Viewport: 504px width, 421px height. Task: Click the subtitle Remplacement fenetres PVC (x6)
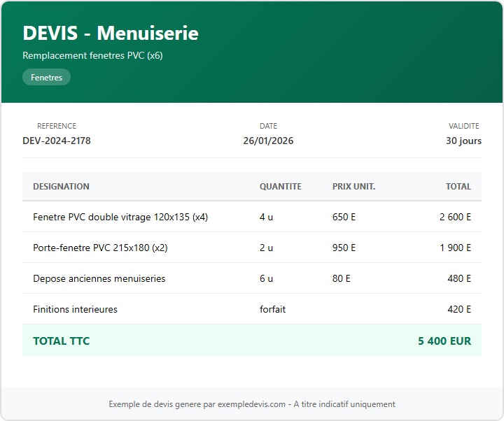(92, 55)
